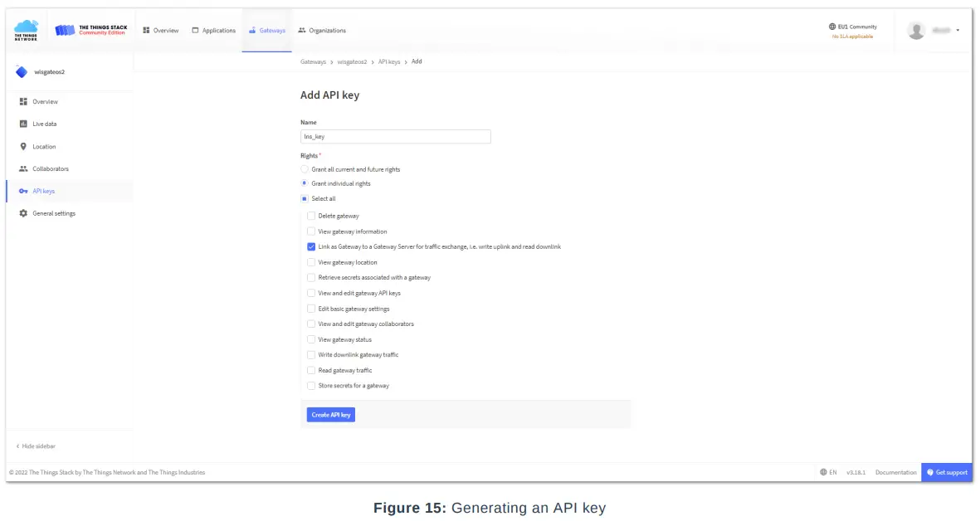Select Grant all current and future rights

305,169
